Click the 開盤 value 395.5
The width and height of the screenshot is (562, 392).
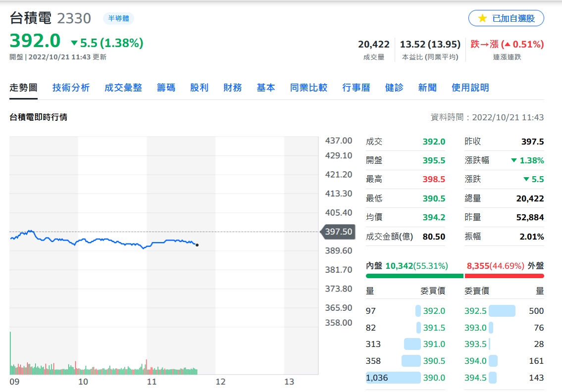pyautogui.click(x=434, y=160)
